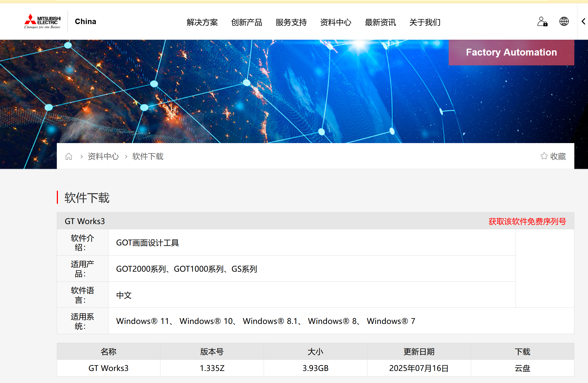Click the 更新日期 column header
Image resolution: width=588 pixels, height=383 pixels.
[x=419, y=352]
